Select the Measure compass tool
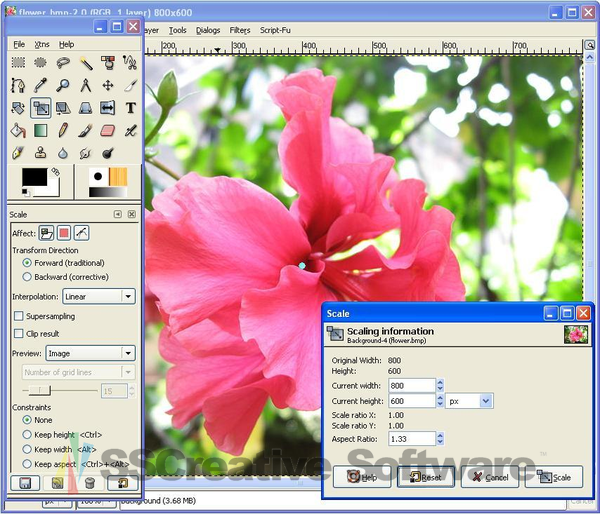This screenshot has height=514, width=600. (86, 85)
